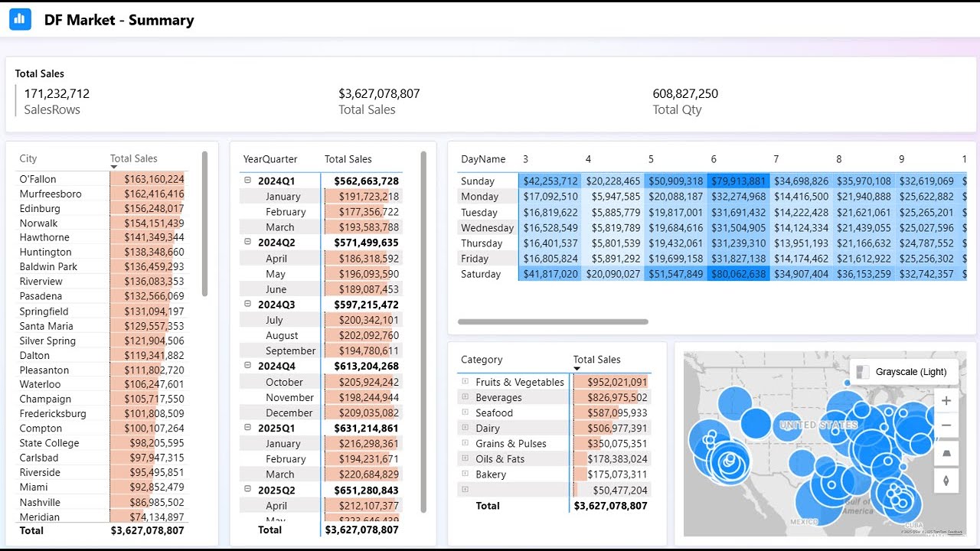This screenshot has width=980, height=551.
Task: Click the city table vertical scrollbar
Action: tap(204, 223)
